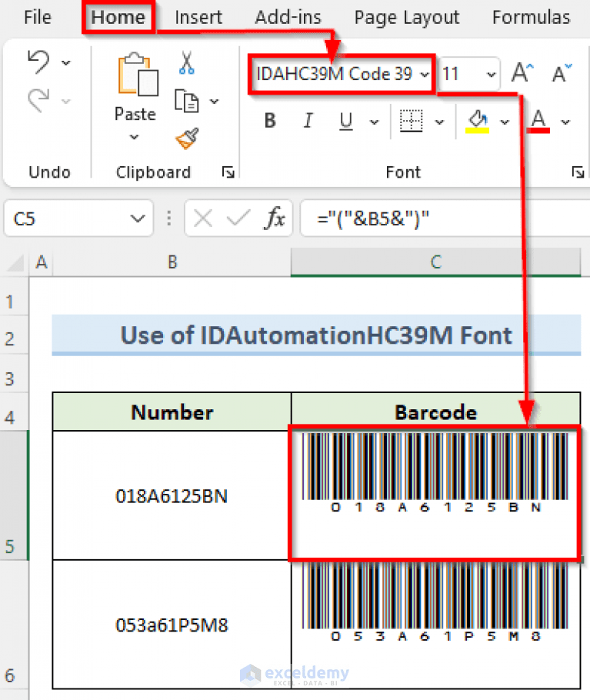Click the Cut scissors icon
Screen dimensions: 590x700
(187, 63)
